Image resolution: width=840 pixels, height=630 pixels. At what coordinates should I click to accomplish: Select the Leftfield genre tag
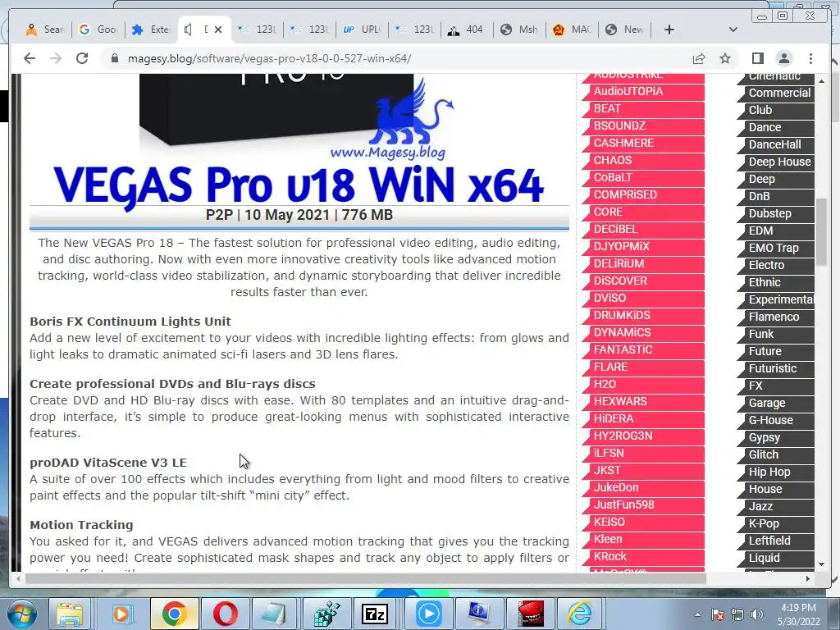(x=776, y=541)
